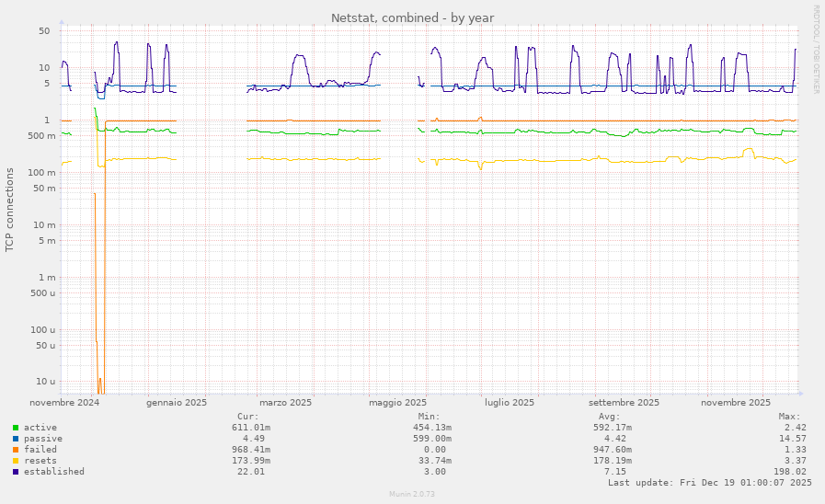Click established average value 7.15
The height and width of the screenshot is (504, 825).
coord(615,472)
